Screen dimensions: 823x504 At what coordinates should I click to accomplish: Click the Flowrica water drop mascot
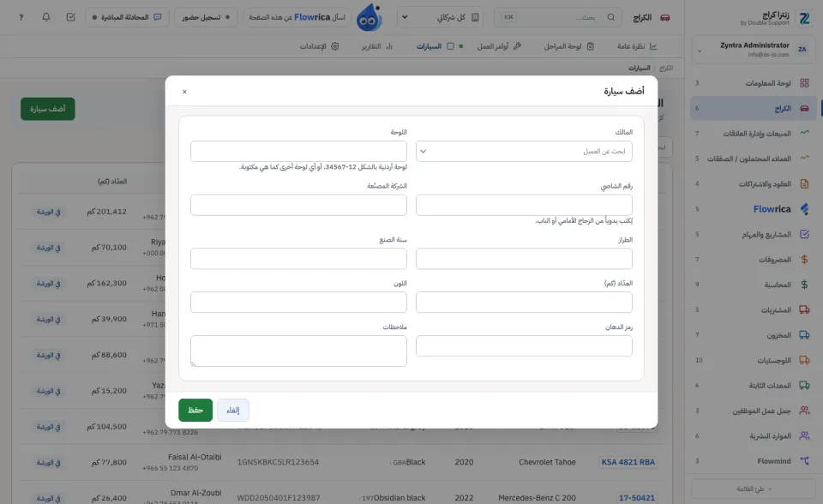(369, 17)
